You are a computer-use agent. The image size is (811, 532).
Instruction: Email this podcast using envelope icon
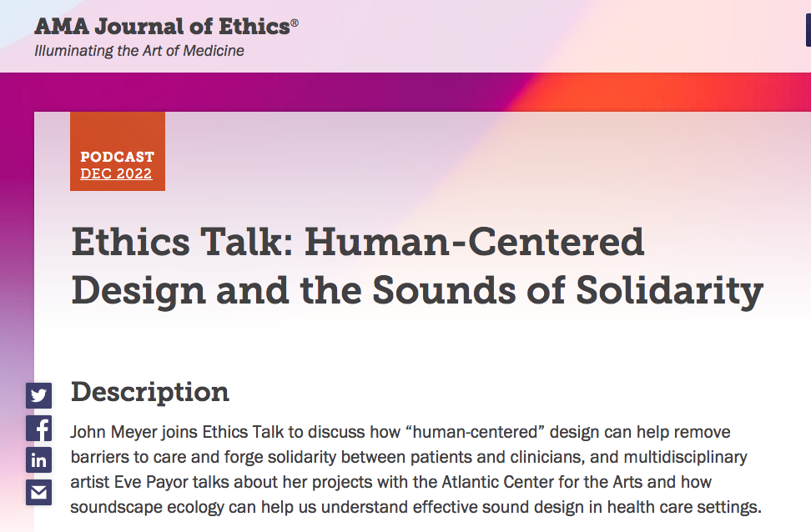pyautogui.click(x=38, y=492)
